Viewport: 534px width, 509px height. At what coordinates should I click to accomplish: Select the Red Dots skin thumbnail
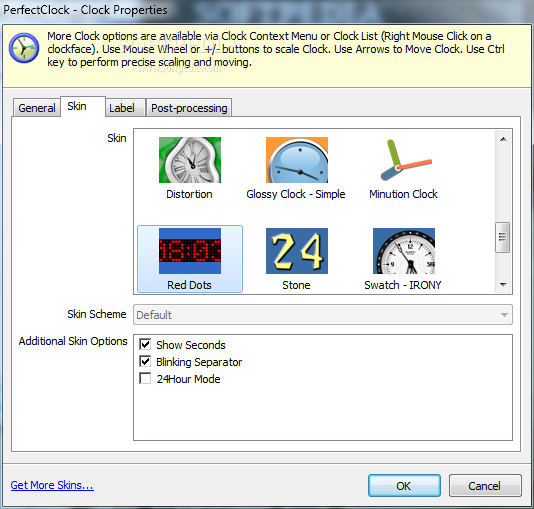(190, 251)
